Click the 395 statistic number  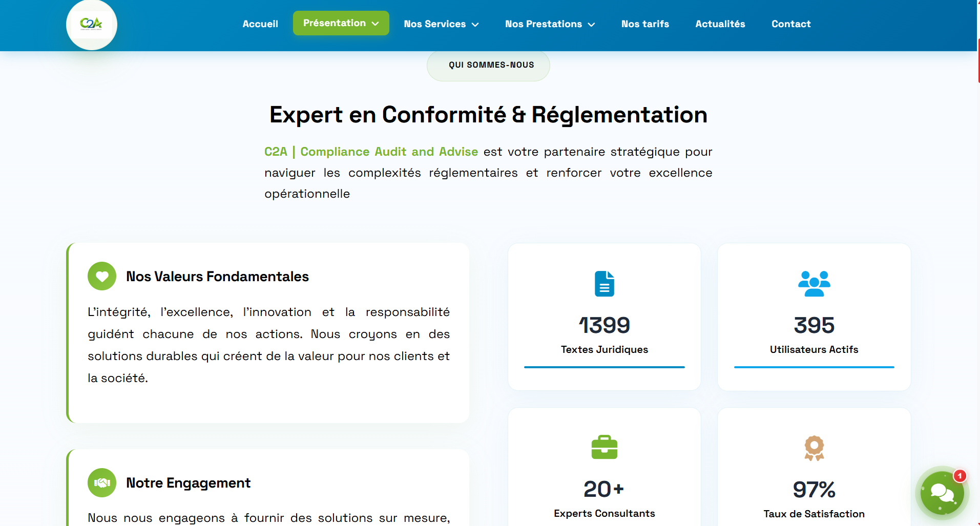(814, 325)
